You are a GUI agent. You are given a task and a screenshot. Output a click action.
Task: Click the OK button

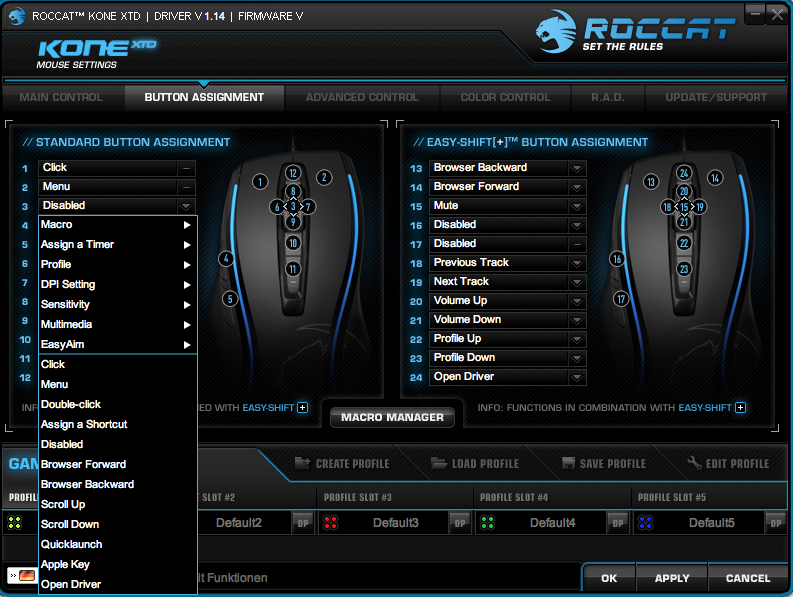click(609, 578)
